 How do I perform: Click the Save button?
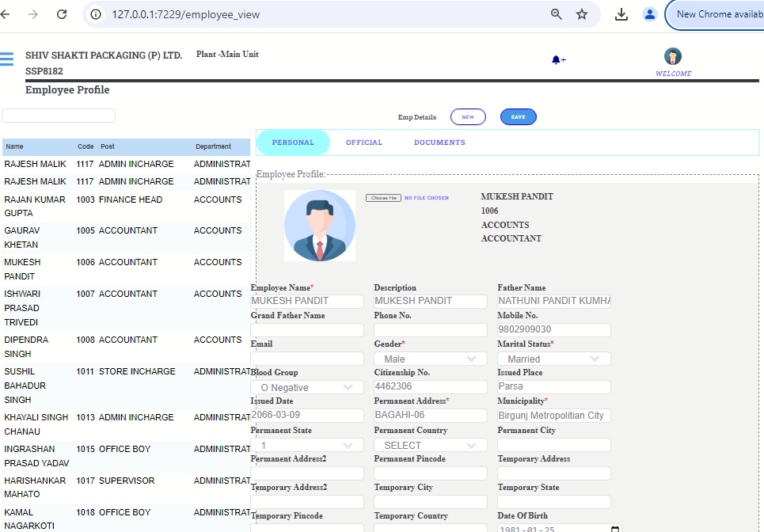click(x=518, y=117)
